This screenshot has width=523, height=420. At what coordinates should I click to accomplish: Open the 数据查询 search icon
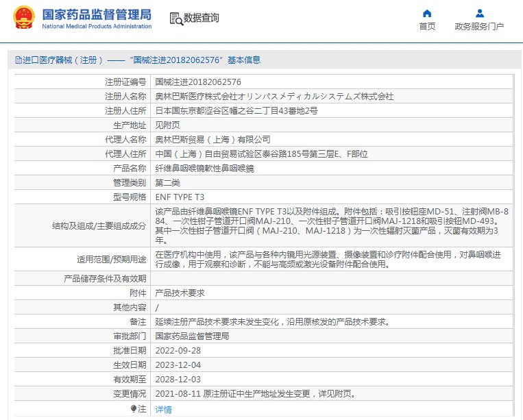(x=176, y=19)
